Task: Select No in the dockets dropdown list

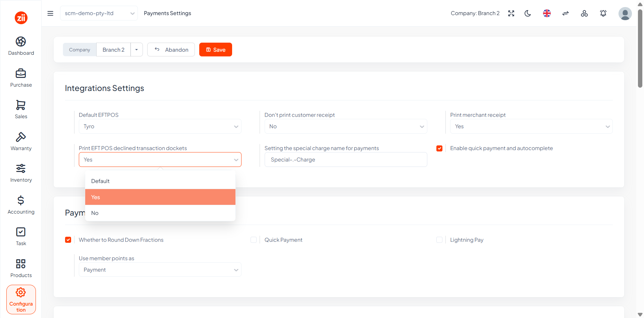Action: point(160,213)
